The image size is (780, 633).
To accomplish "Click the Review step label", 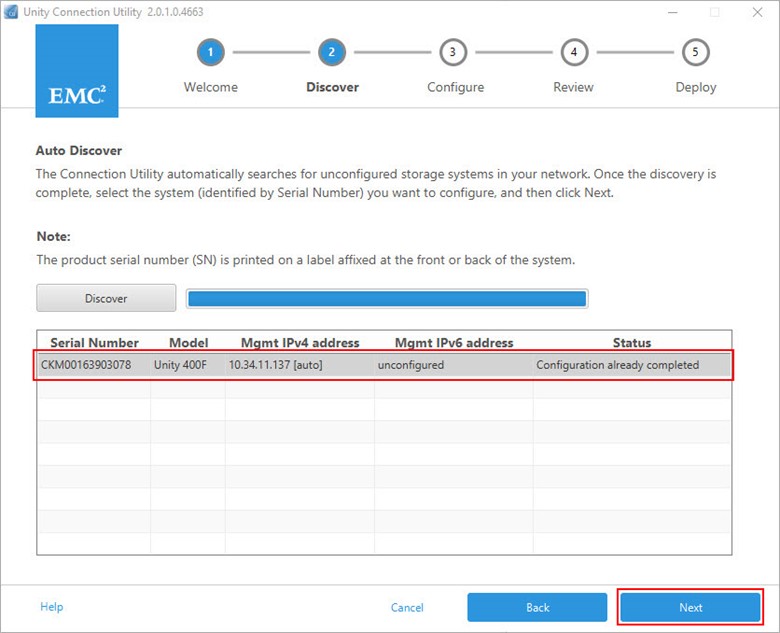I will click(x=574, y=87).
